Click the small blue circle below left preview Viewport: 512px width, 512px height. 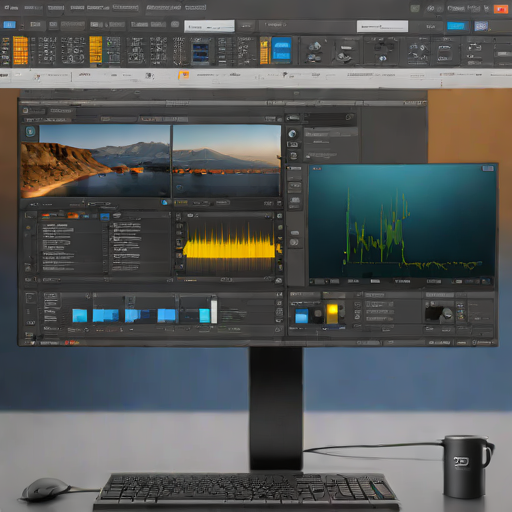pyautogui.click(x=164, y=202)
